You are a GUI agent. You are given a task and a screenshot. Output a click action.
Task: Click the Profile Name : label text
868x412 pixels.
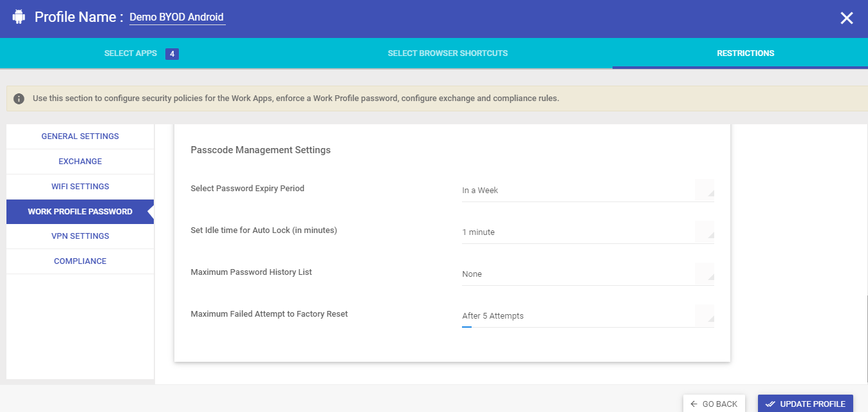tap(78, 17)
